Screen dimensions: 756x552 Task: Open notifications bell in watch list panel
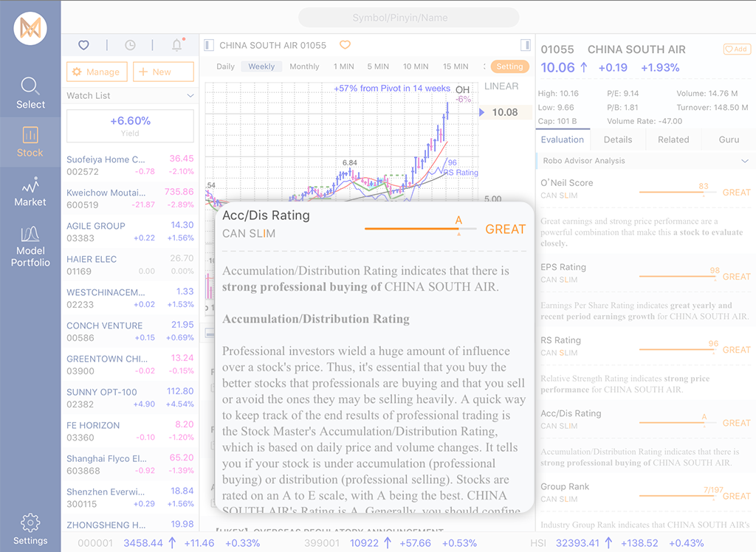coord(177,45)
